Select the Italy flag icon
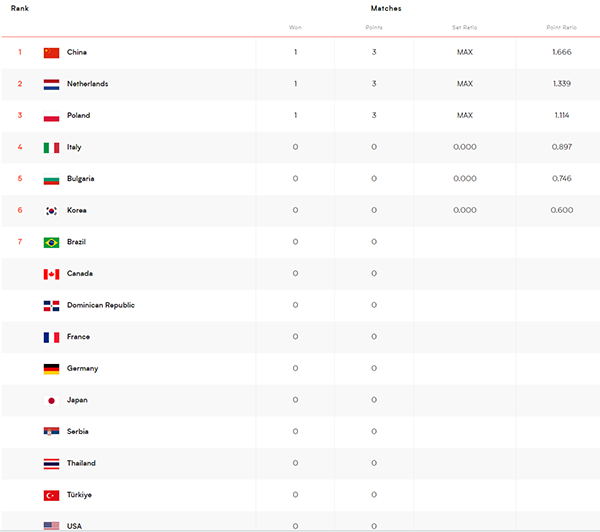Screen dimensions: 600x532 (x=51, y=147)
